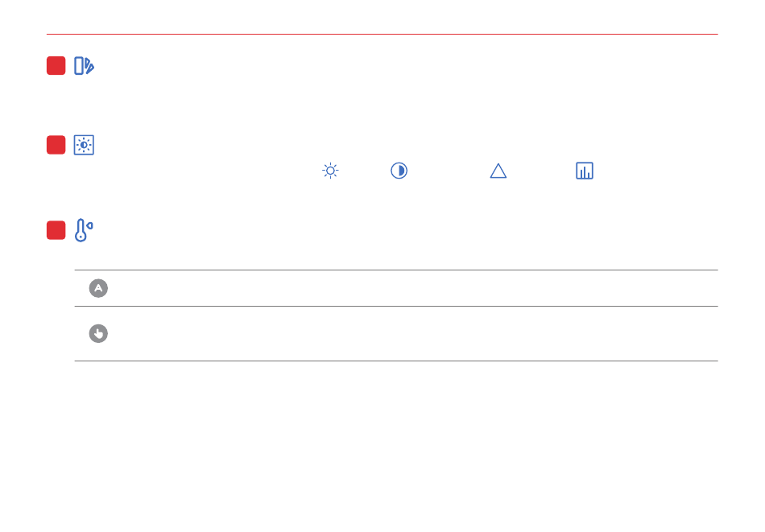Open the brightness and contrast framed icon
Screen dimensions: 765x532
(84, 145)
